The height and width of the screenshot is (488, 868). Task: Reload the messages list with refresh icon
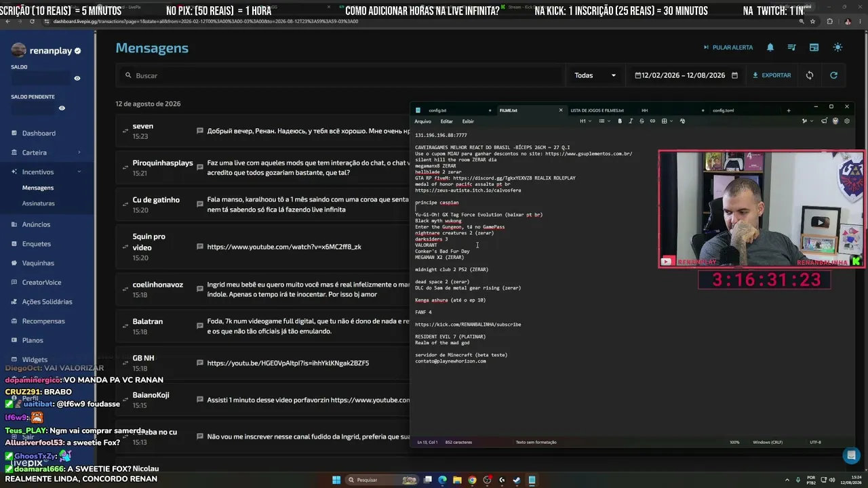834,75
